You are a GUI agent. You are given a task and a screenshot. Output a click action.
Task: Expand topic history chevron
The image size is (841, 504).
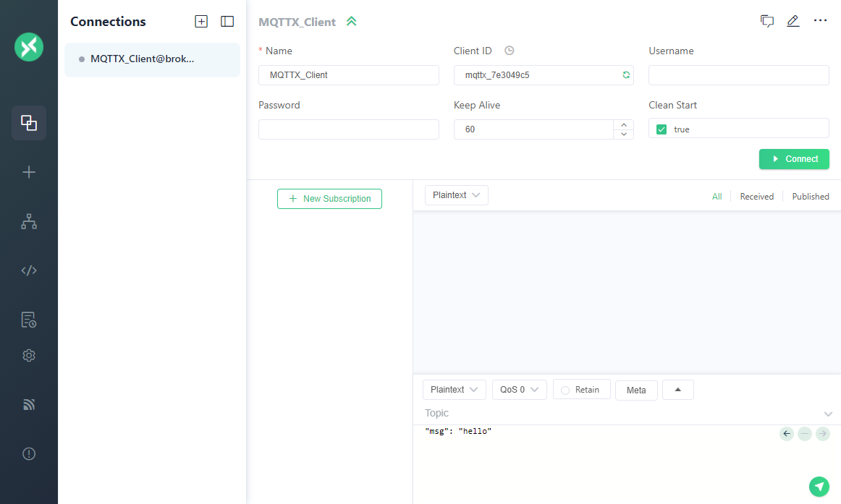827,414
